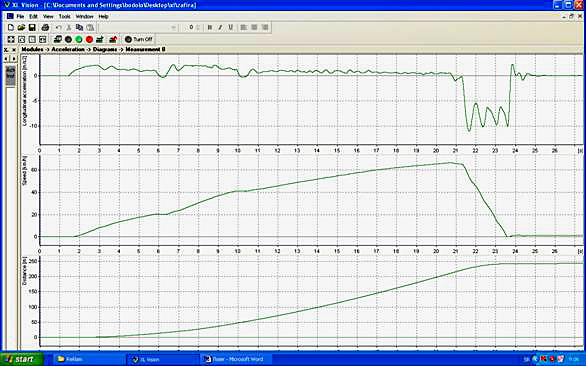Click the black circle toolbar icon
This screenshot has width=586, height=366.
(68, 39)
